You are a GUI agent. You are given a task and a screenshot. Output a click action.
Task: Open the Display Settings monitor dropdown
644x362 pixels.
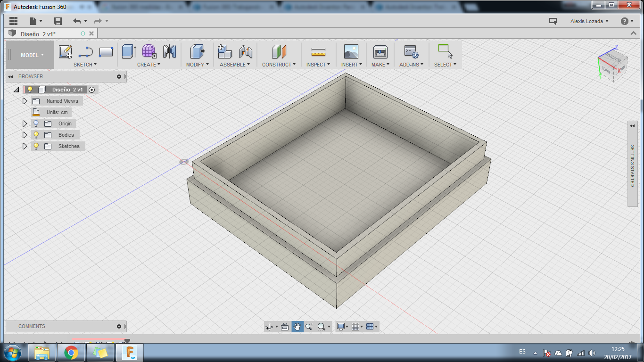[342, 327]
